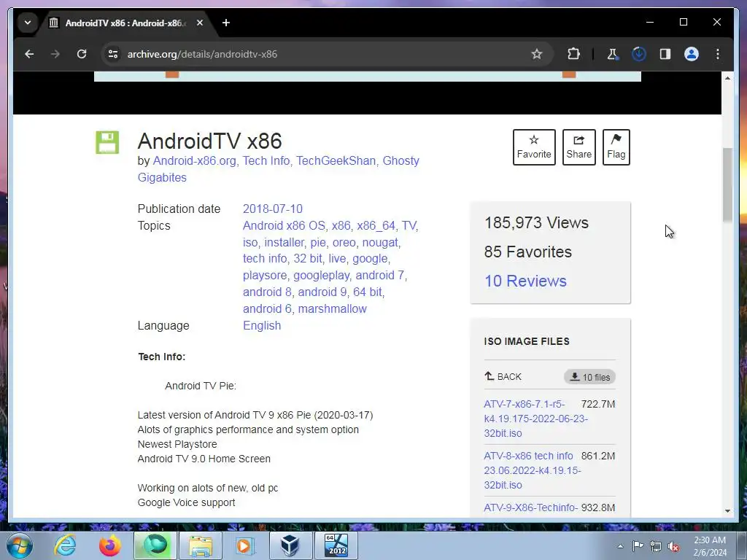Bookmark this page with star icon
Image resolution: width=747 pixels, height=560 pixels.
click(x=537, y=54)
